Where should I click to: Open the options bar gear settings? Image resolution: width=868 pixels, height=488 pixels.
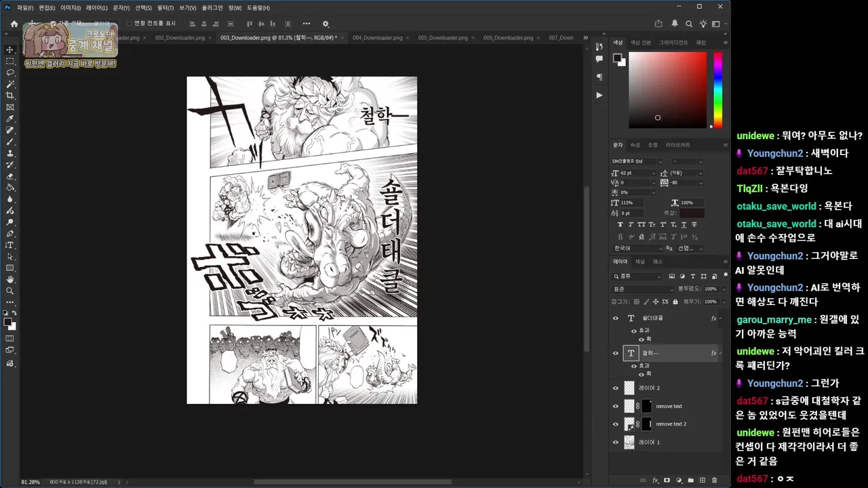click(x=325, y=24)
